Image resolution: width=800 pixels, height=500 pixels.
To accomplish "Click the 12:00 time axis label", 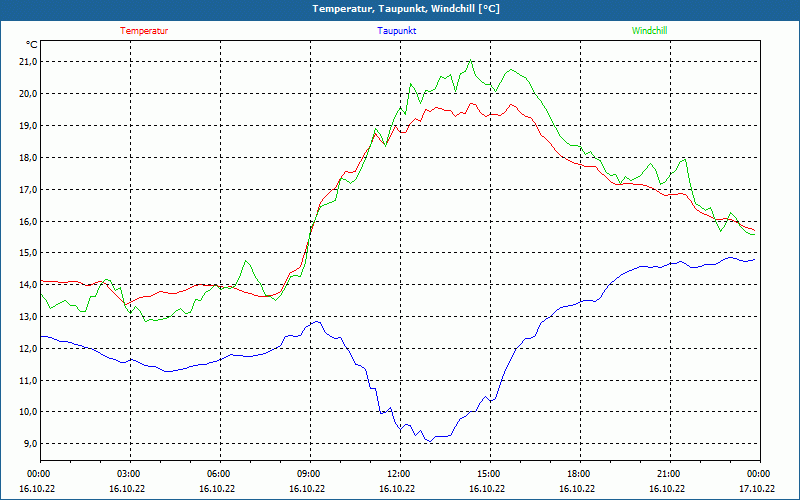I will point(400,474).
